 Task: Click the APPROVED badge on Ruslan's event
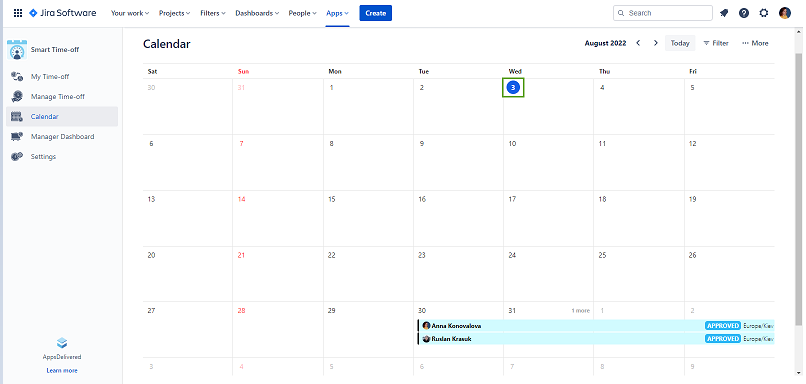coord(723,339)
